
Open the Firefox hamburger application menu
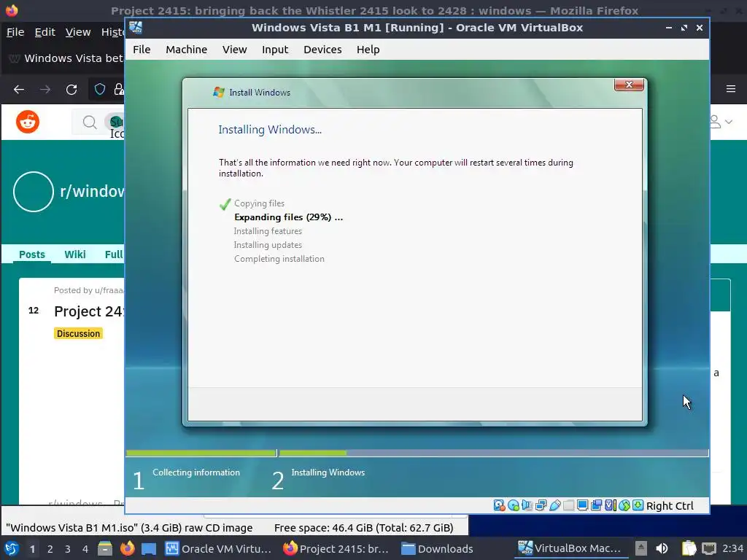click(x=731, y=88)
